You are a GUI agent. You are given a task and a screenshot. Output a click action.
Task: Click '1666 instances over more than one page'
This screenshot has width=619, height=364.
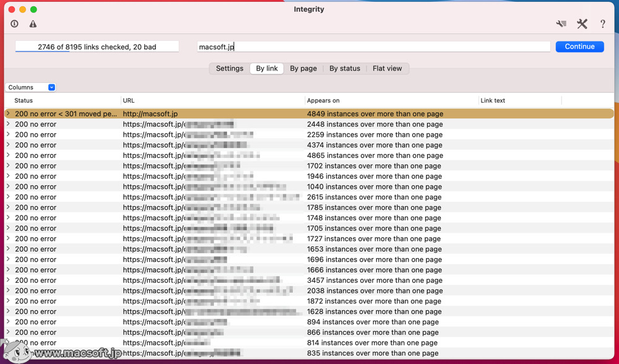(x=374, y=270)
